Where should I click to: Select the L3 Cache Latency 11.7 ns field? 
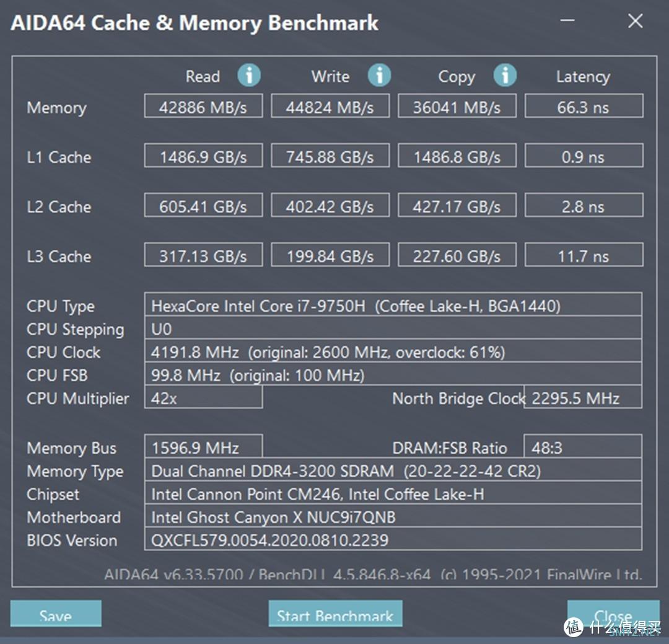[x=584, y=255]
